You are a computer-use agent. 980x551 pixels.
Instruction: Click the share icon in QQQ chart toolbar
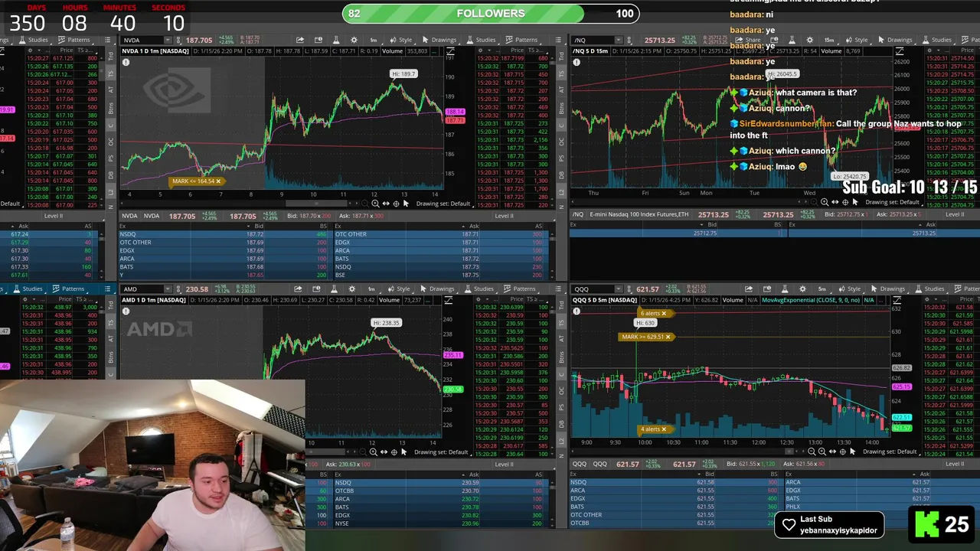[749, 289]
